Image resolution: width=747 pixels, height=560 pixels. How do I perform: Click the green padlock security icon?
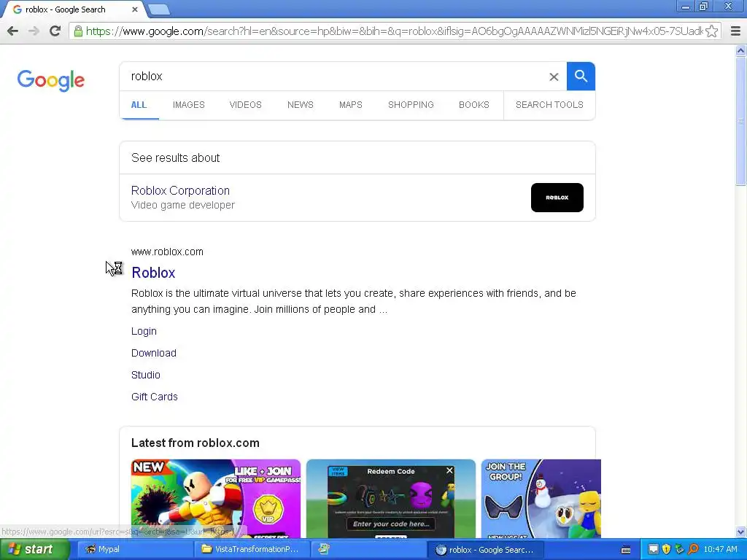[x=77, y=31]
